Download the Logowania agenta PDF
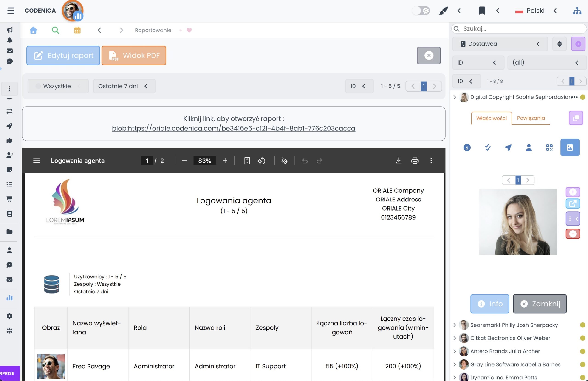Screen dimensions: 588x381 click(x=399, y=161)
